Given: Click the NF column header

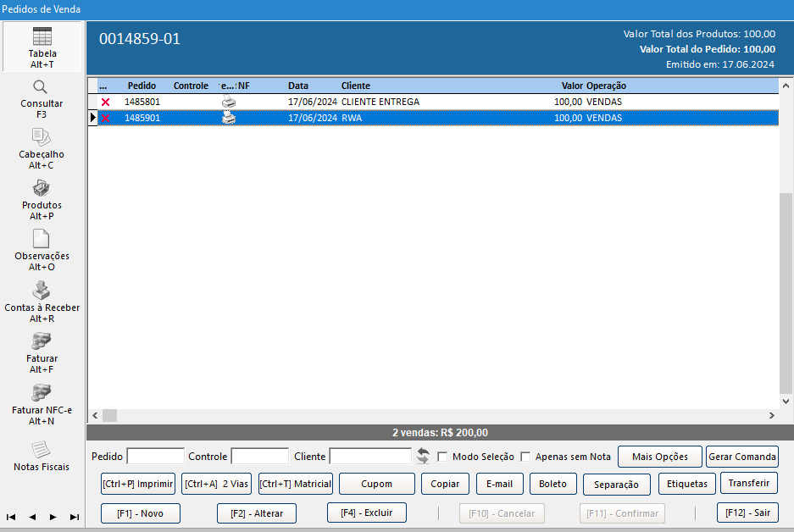Looking at the screenshot, I should pyautogui.click(x=243, y=86).
